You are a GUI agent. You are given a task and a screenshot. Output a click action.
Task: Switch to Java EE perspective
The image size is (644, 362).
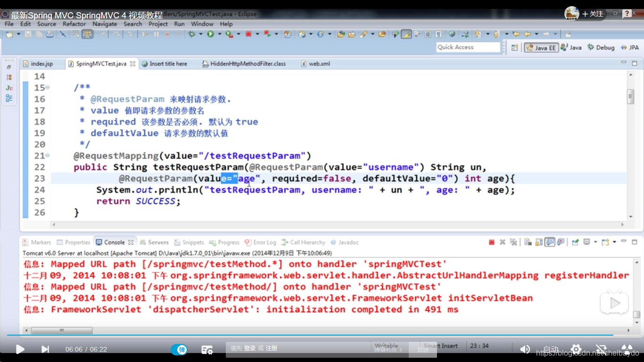(541, 48)
